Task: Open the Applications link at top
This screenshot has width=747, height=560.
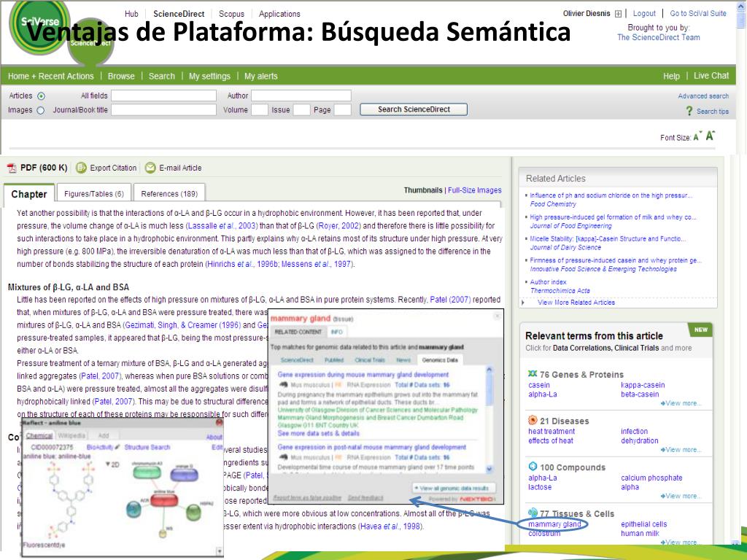Action: coord(279,14)
